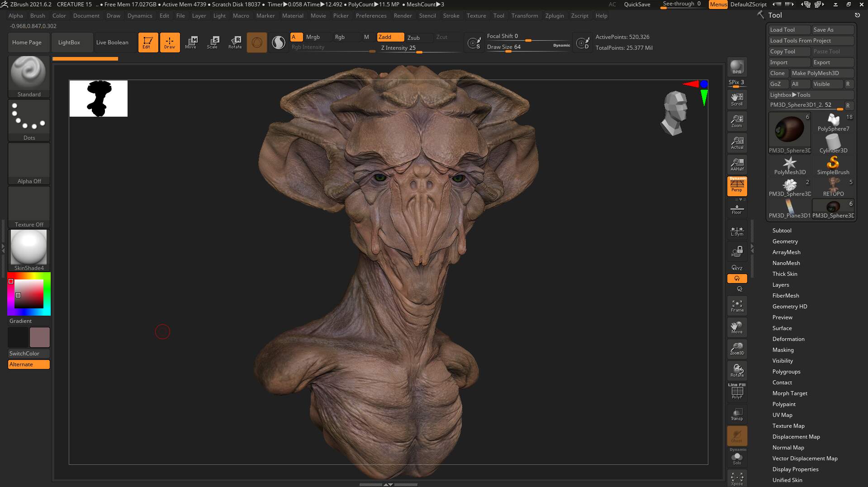Toggle Solo mode
The width and height of the screenshot is (868, 487).
click(x=737, y=458)
